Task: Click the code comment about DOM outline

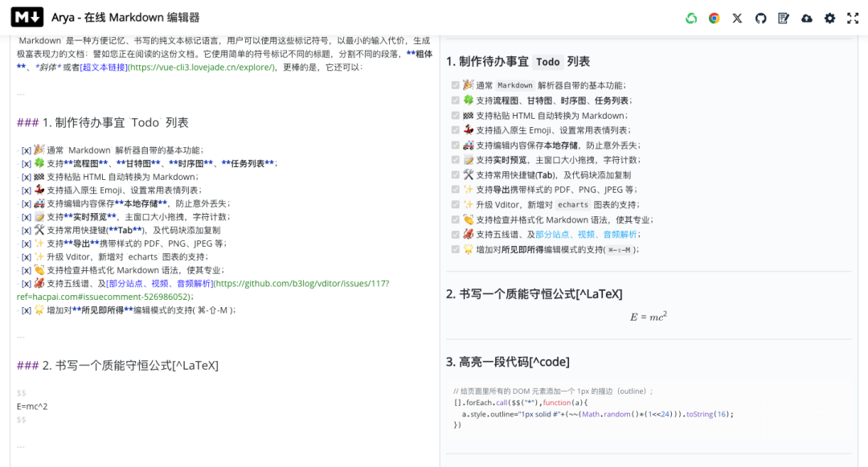Action: point(553,391)
